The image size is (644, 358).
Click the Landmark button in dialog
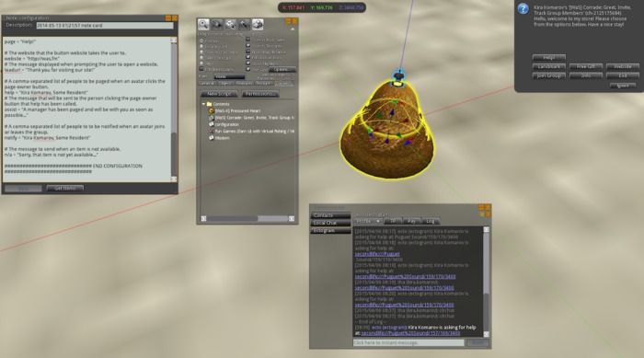tap(549, 66)
